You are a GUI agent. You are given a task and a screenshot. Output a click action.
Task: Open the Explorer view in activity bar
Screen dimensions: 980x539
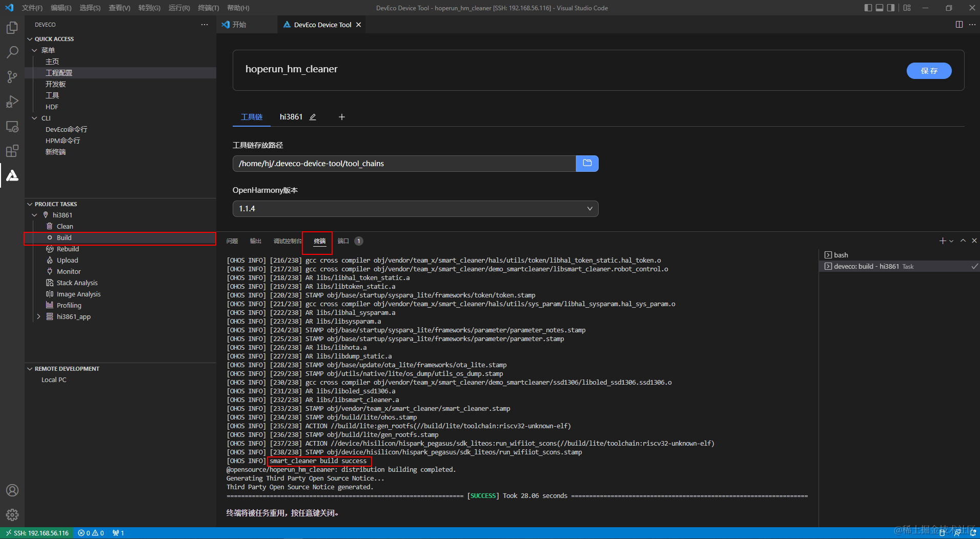click(12, 28)
